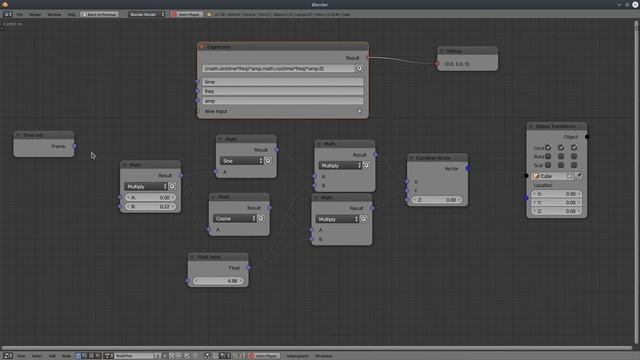Toggle third Scale checkbox in Object Transforms
640x360 pixels.
coord(574,165)
